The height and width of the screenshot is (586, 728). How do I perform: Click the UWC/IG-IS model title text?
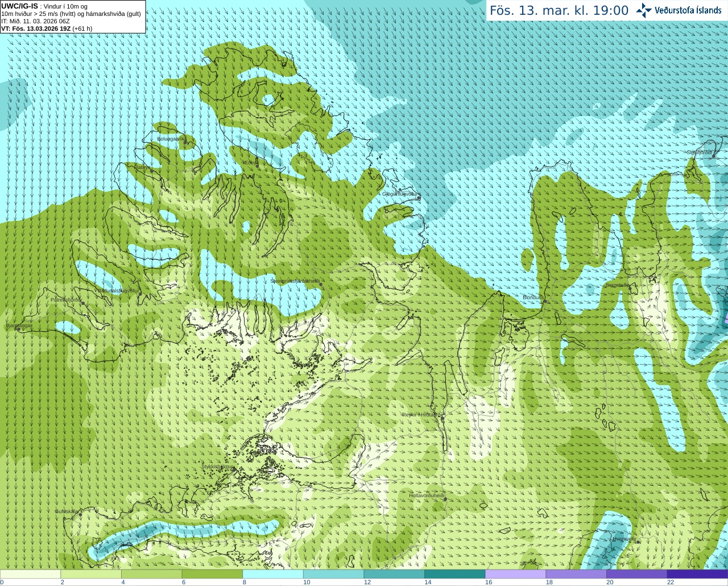pos(19,6)
